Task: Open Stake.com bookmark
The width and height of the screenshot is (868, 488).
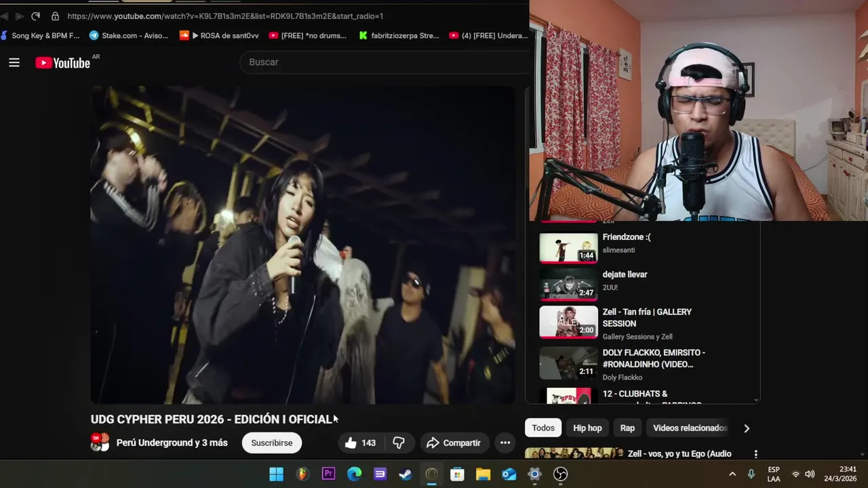Action: pos(129,35)
